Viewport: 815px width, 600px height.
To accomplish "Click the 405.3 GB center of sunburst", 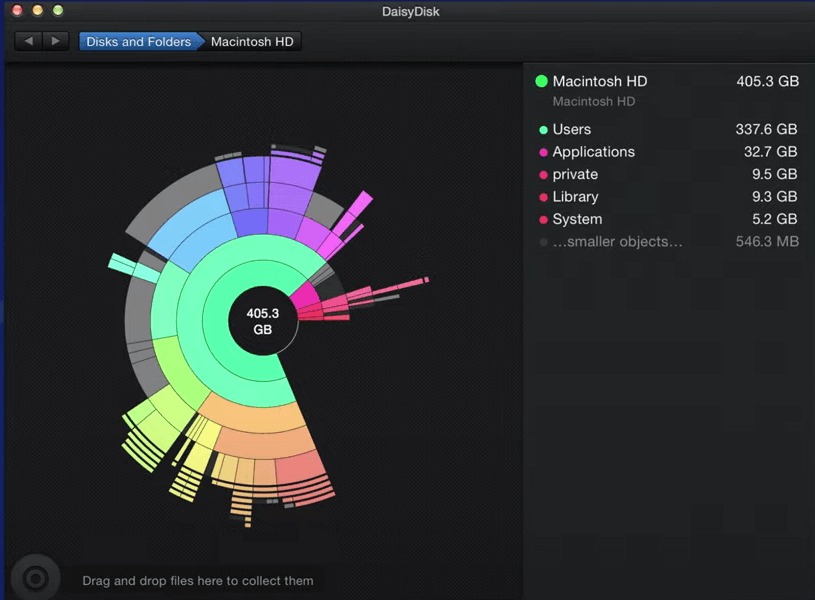I will (262, 321).
